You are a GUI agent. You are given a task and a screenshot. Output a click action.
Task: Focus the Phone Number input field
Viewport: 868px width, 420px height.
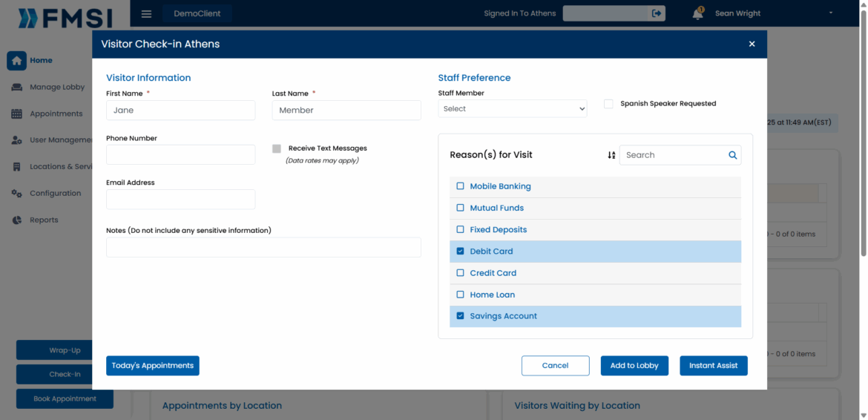pyautogui.click(x=180, y=154)
